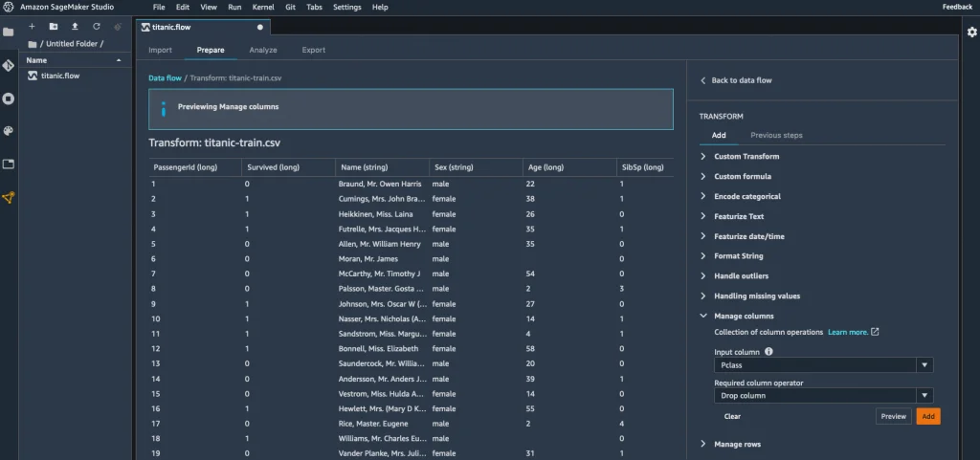Open the Run menu
Image resolution: width=980 pixels, height=460 pixels.
[235, 7]
